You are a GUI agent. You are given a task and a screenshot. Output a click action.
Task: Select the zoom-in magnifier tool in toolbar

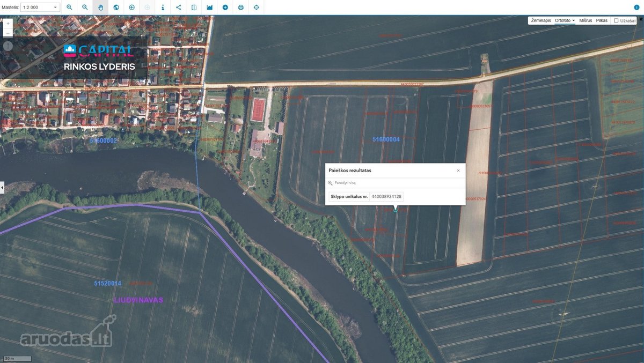tap(69, 8)
